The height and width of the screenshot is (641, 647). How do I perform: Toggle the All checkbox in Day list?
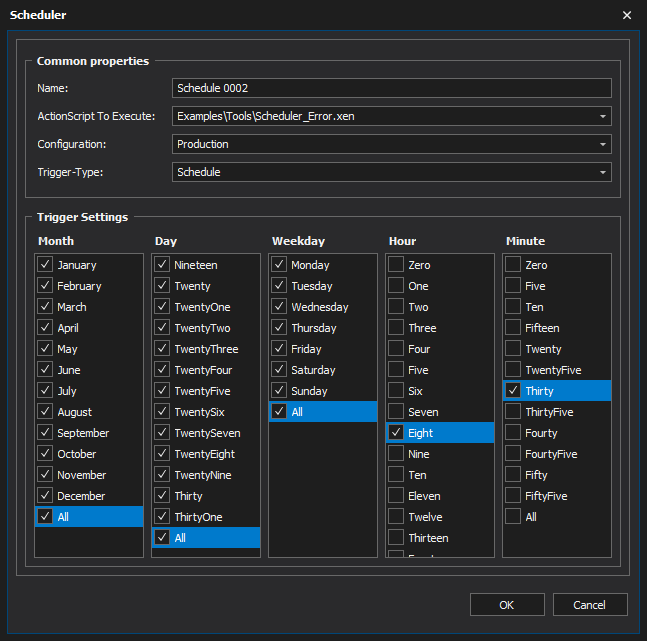click(x=162, y=538)
